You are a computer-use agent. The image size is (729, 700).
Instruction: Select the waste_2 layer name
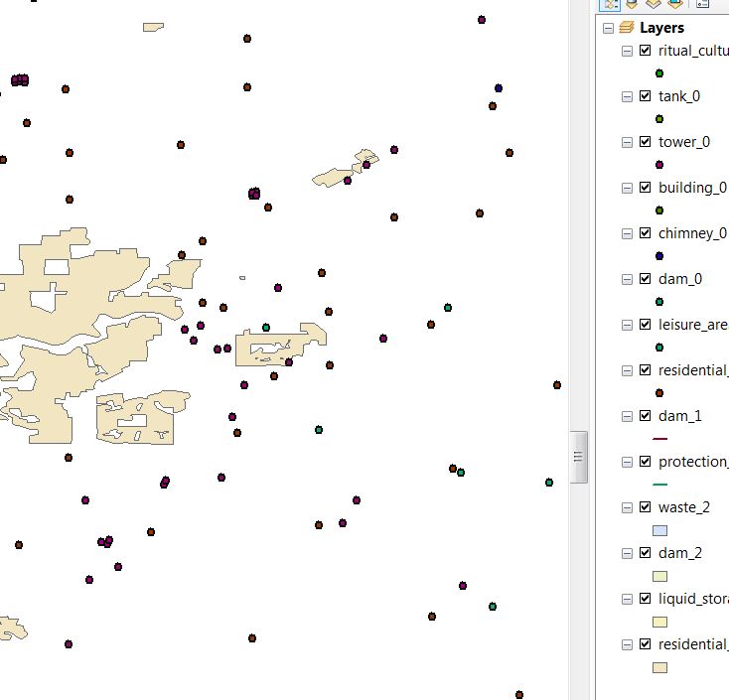click(x=684, y=507)
